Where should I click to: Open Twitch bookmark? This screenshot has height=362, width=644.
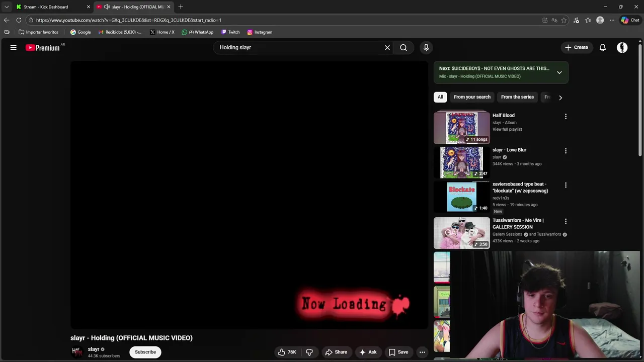230,32
